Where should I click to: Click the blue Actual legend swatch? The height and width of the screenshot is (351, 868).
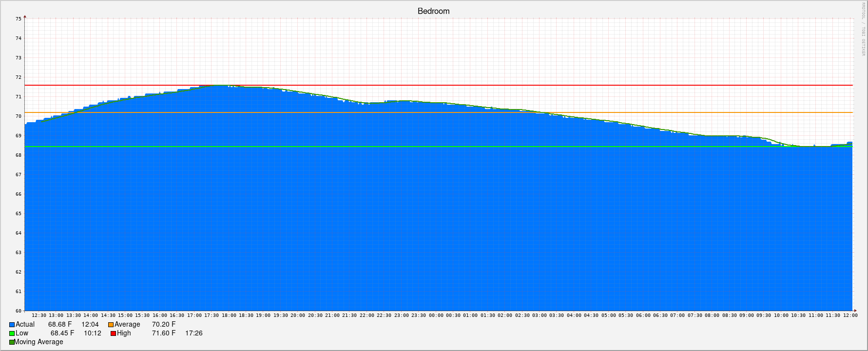tap(12, 325)
